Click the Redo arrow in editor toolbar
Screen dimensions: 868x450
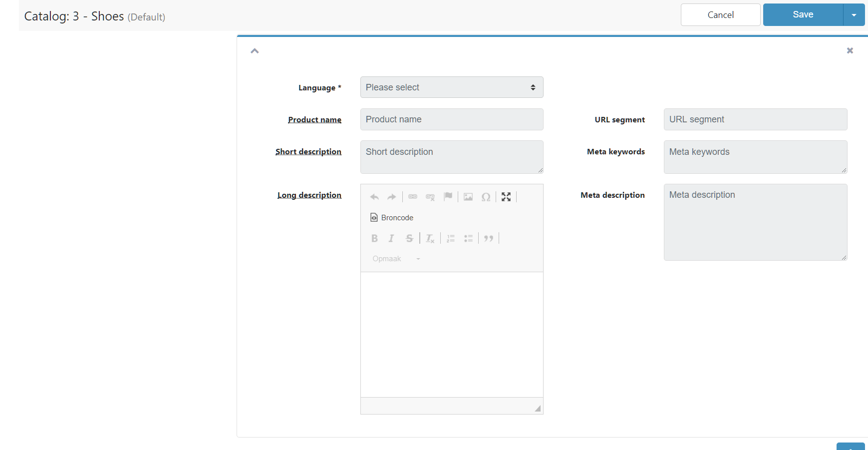(392, 197)
